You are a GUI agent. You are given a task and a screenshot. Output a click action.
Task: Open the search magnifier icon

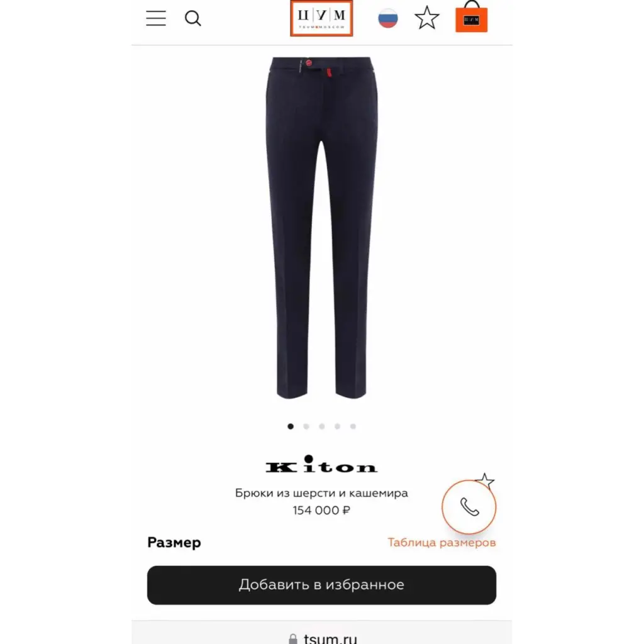[x=192, y=18]
